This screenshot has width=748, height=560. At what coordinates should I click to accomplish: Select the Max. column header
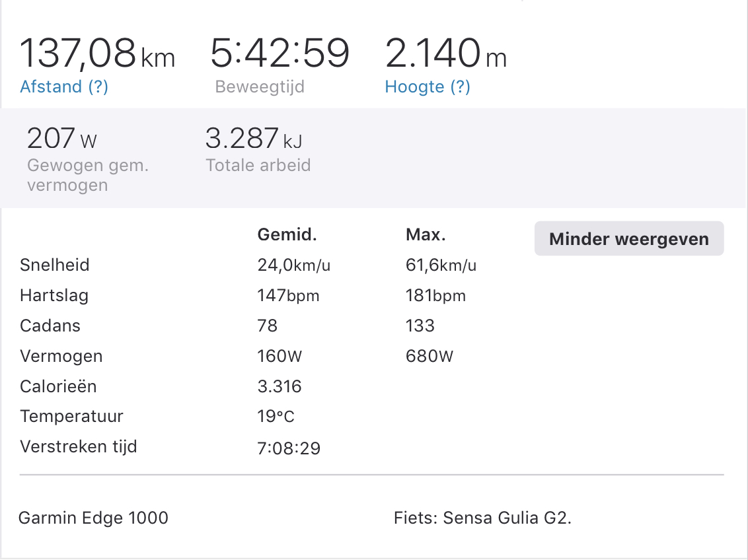tap(426, 234)
